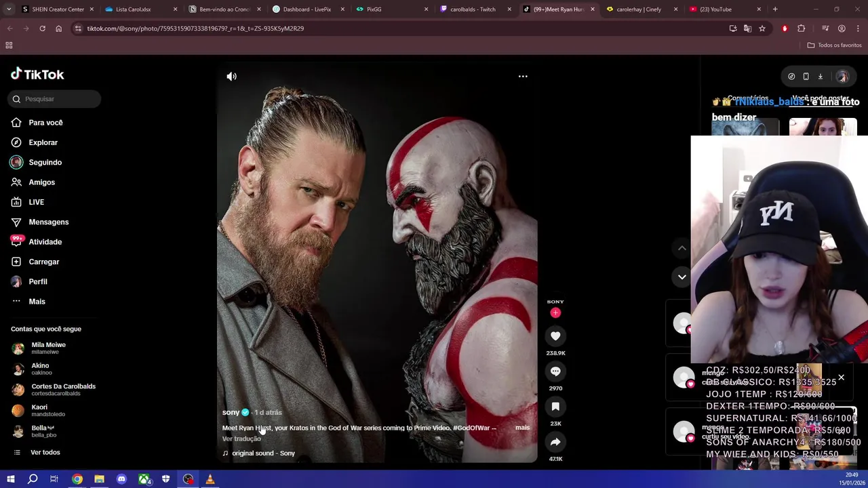Viewport: 868px width, 488px height.
Task: Switch to the YouTube tab
Action: [724, 9]
